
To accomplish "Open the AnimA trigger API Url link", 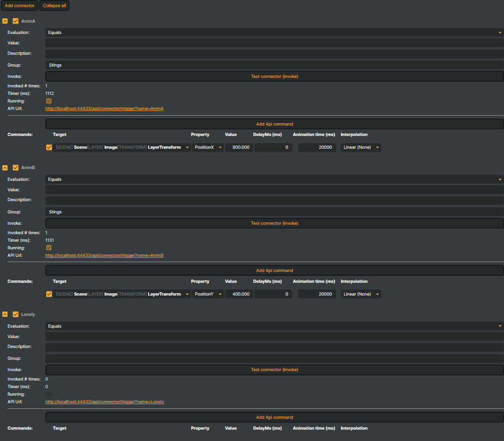I will [104, 109].
